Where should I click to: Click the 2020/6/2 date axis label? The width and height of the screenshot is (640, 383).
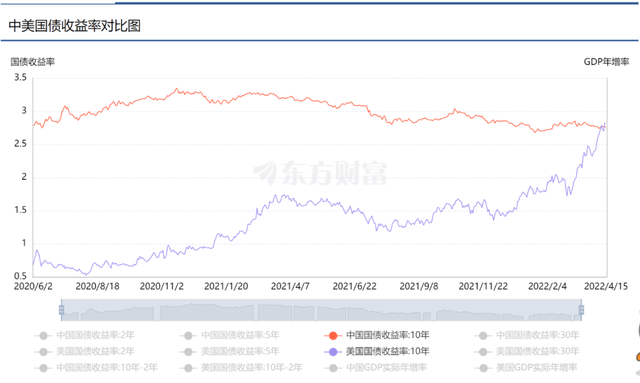click(x=33, y=286)
